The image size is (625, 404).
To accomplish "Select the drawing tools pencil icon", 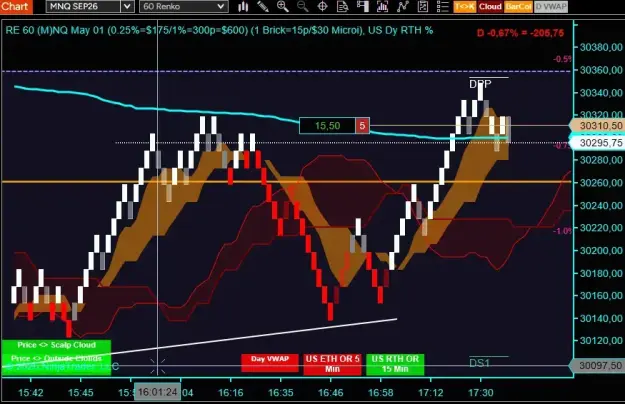I will [x=263, y=6].
